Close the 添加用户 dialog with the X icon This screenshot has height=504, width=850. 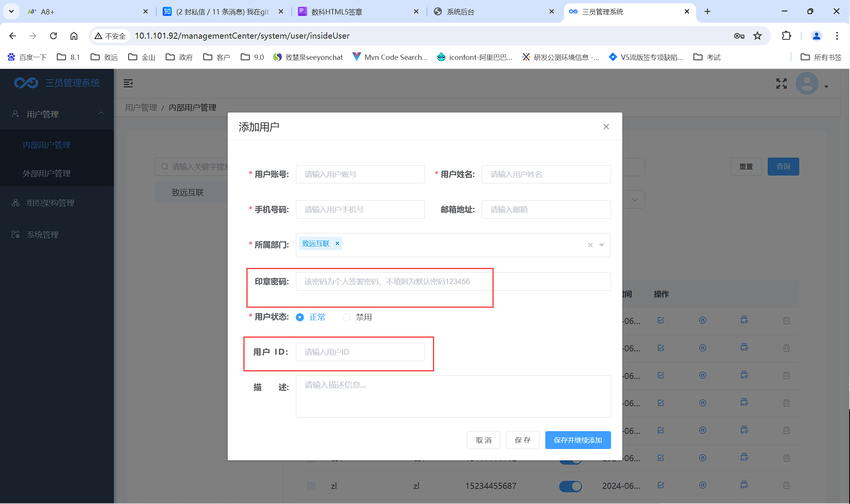click(x=606, y=127)
